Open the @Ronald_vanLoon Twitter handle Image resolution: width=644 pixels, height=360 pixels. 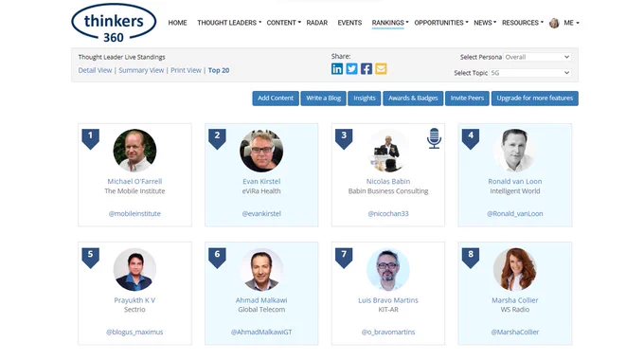pos(515,214)
